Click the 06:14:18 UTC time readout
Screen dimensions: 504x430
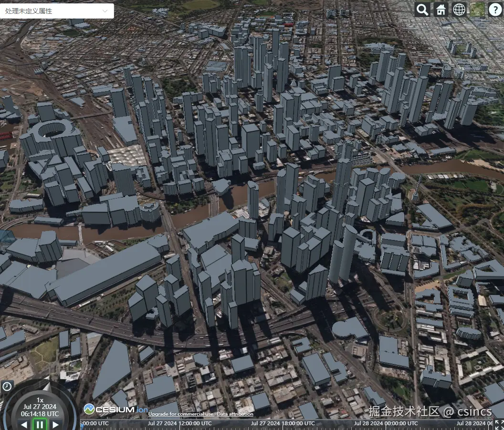pos(40,414)
